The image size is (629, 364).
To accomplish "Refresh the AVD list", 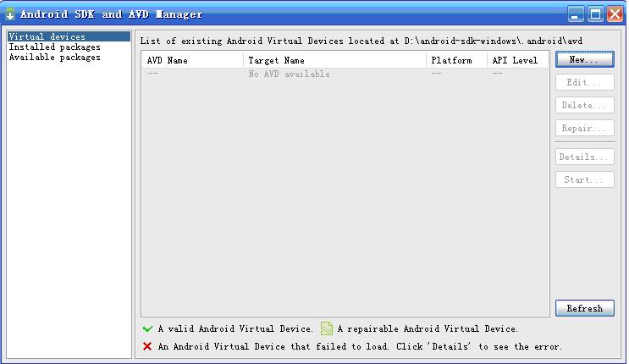I will [584, 308].
